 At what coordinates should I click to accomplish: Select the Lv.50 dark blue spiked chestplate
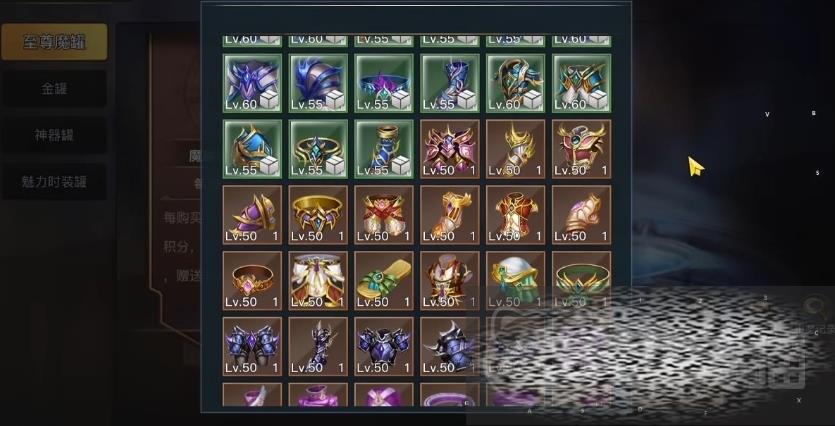coord(384,347)
